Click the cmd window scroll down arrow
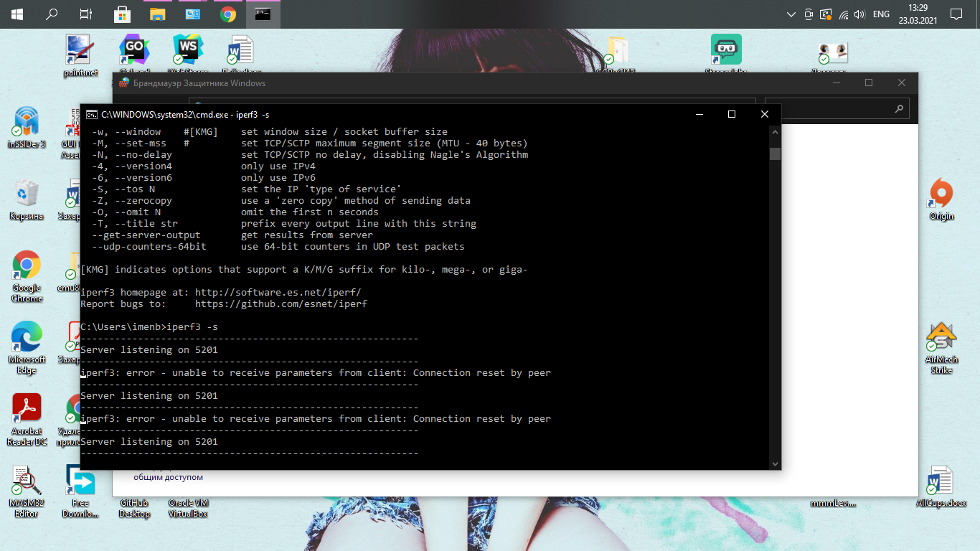This screenshot has height=551, width=980. 775,464
